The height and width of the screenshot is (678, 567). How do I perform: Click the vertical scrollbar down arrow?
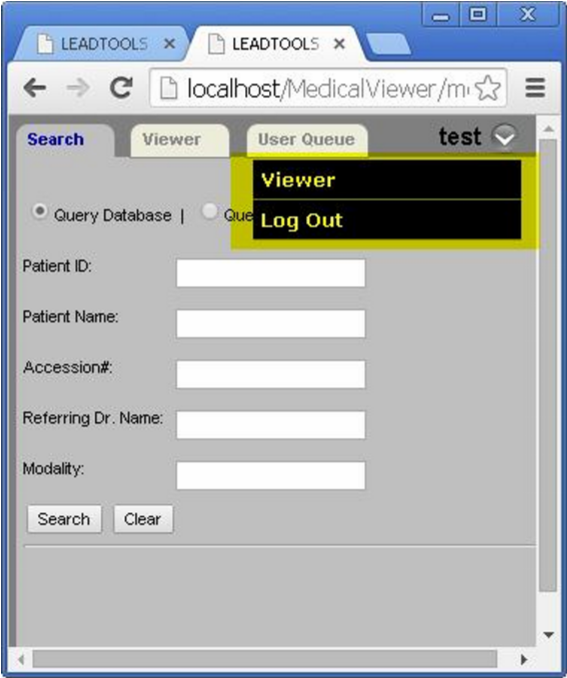pos(549,635)
